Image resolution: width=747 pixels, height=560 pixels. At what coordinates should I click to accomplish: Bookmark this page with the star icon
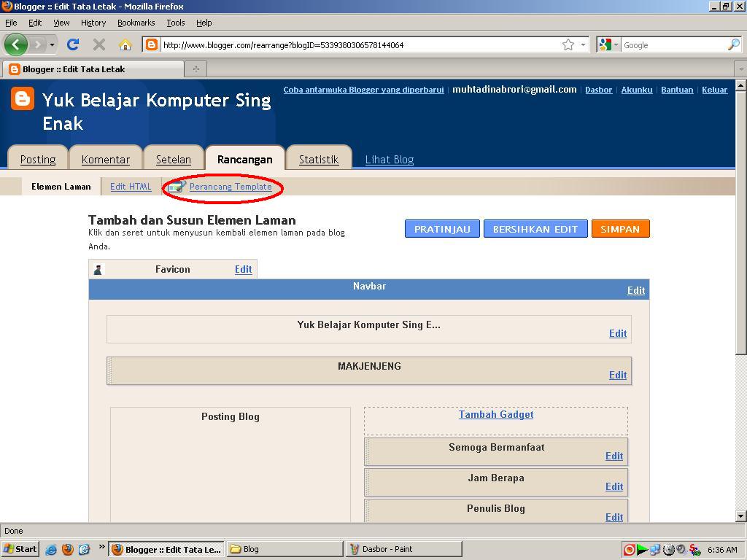click(x=568, y=44)
